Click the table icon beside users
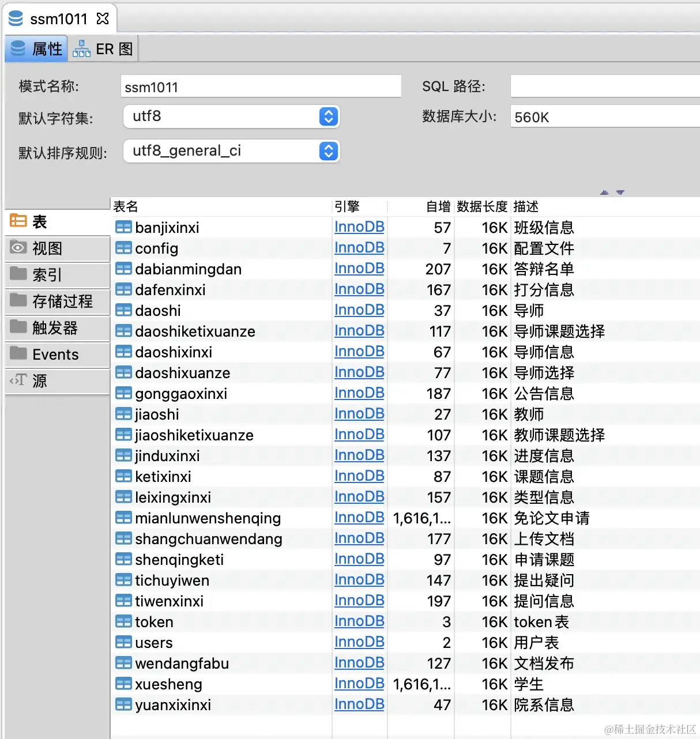 tap(123, 642)
